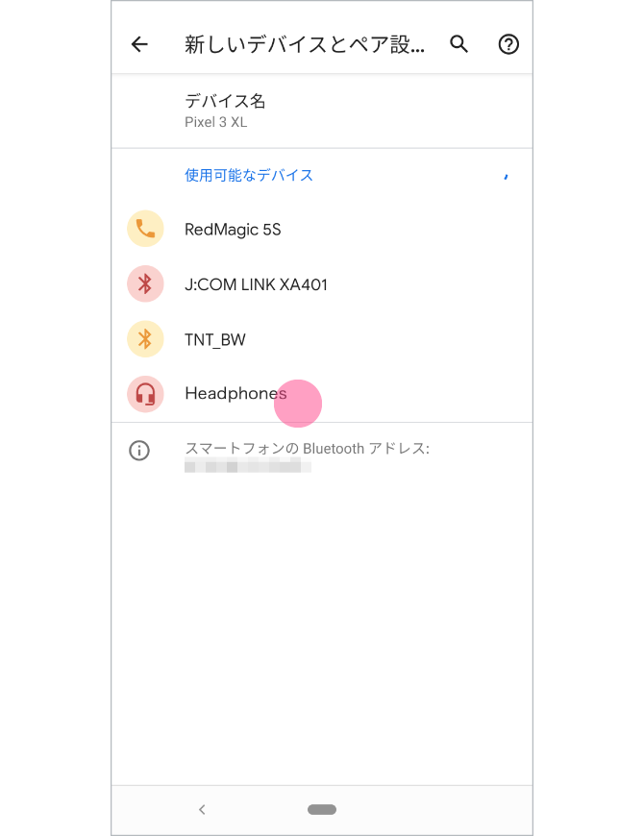
Task: Click the Bluetooth icon beside TNT_BW
Action: [x=145, y=339]
